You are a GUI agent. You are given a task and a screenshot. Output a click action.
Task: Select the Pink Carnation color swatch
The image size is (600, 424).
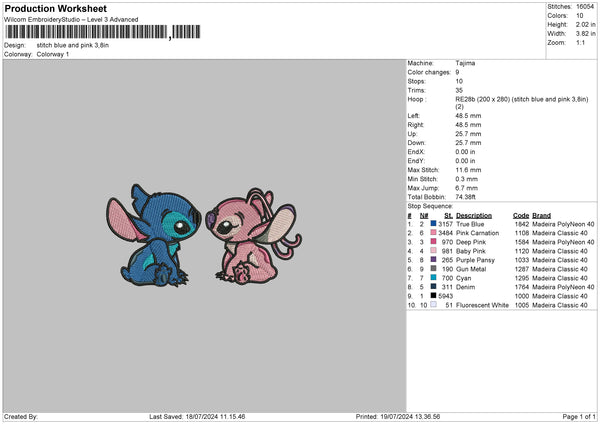[x=435, y=233]
